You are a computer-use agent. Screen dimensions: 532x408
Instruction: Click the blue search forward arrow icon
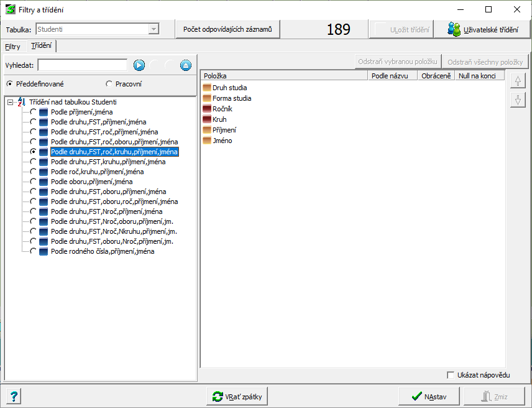139,65
